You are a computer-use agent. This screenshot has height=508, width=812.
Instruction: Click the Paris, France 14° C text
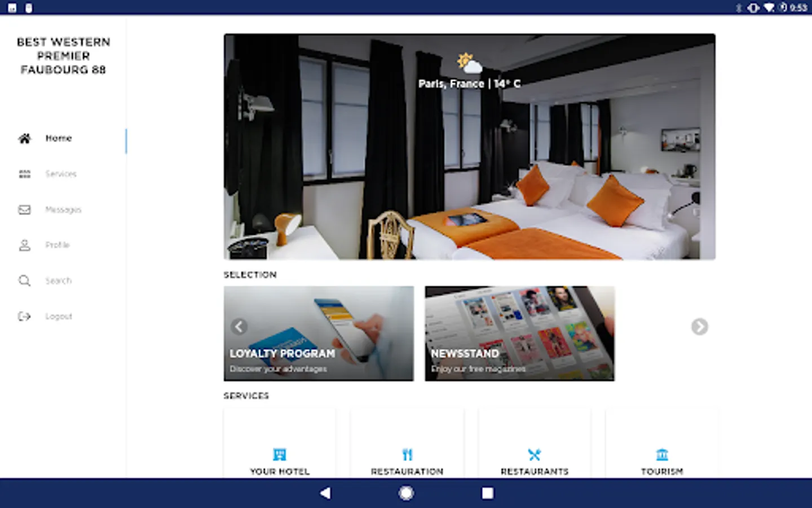(x=469, y=84)
